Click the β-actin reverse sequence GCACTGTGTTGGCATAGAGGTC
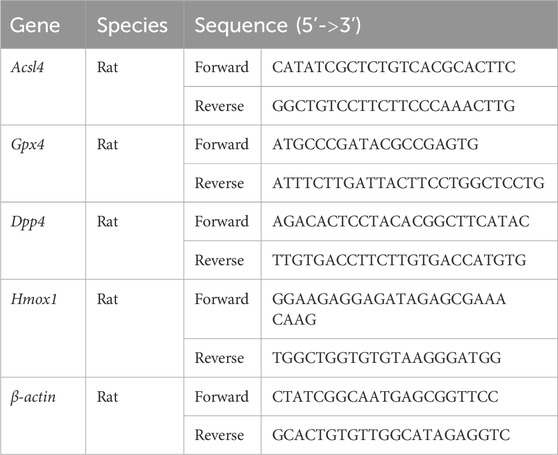The width and height of the screenshot is (558, 455). [x=391, y=435]
